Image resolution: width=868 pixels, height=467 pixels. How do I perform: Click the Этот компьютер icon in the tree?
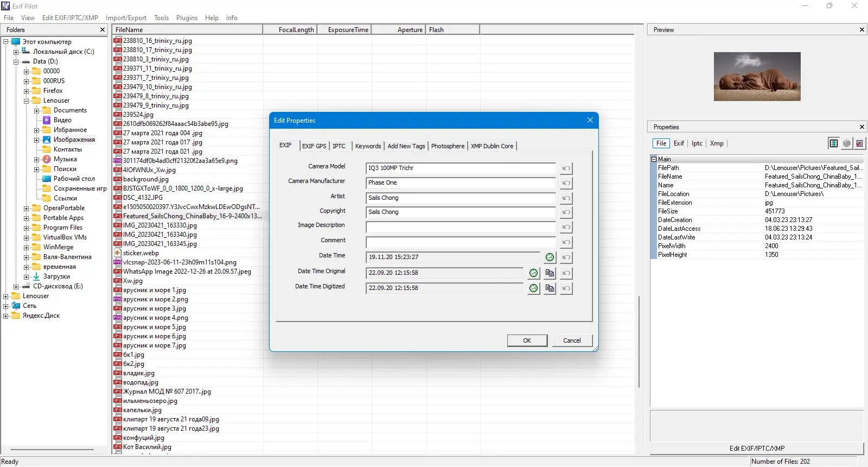pyautogui.click(x=16, y=42)
